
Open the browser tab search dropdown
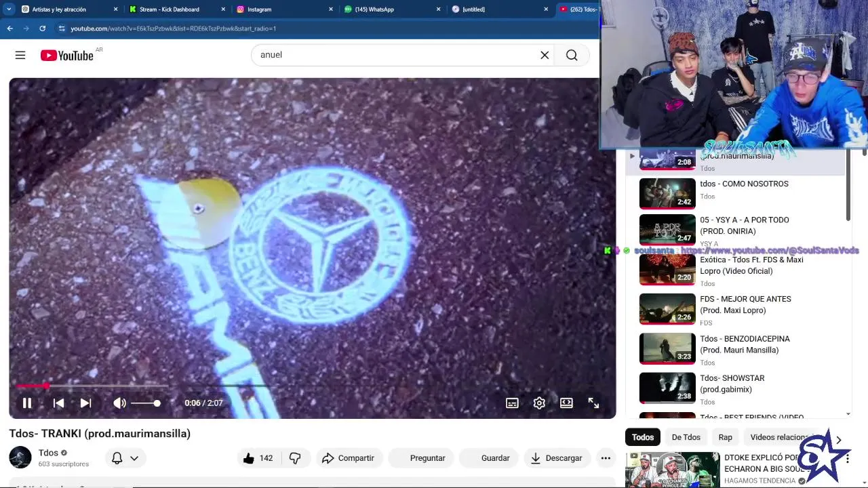coord(9,9)
